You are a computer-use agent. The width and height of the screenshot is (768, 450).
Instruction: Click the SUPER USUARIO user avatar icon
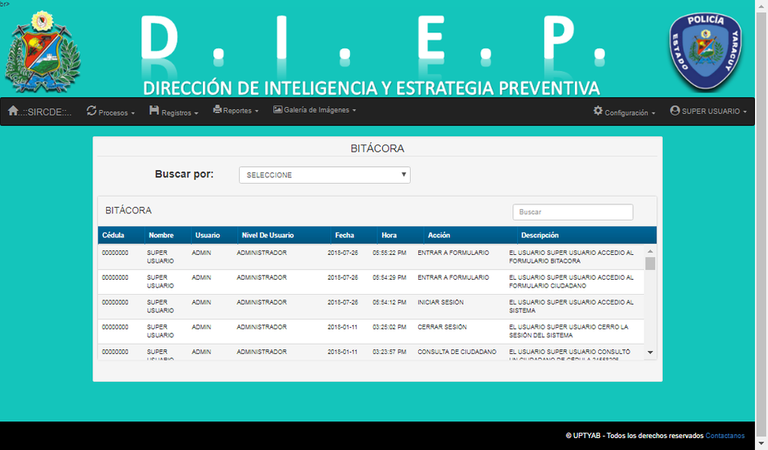click(x=675, y=111)
